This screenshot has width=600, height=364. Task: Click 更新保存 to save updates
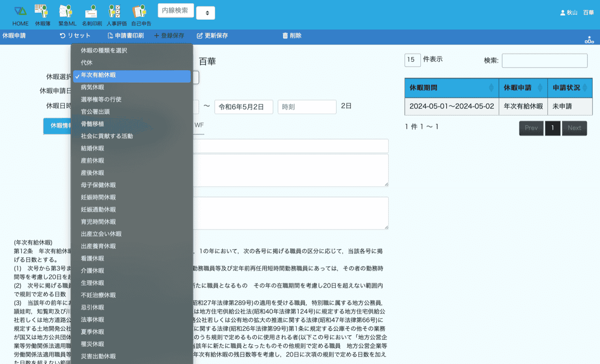click(x=212, y=36)
